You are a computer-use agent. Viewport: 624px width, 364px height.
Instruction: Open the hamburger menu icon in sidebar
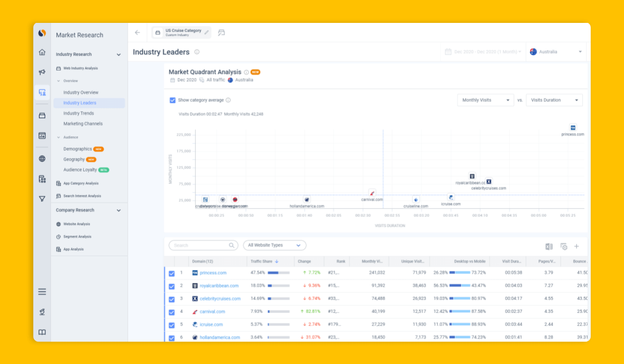(42, 292)
